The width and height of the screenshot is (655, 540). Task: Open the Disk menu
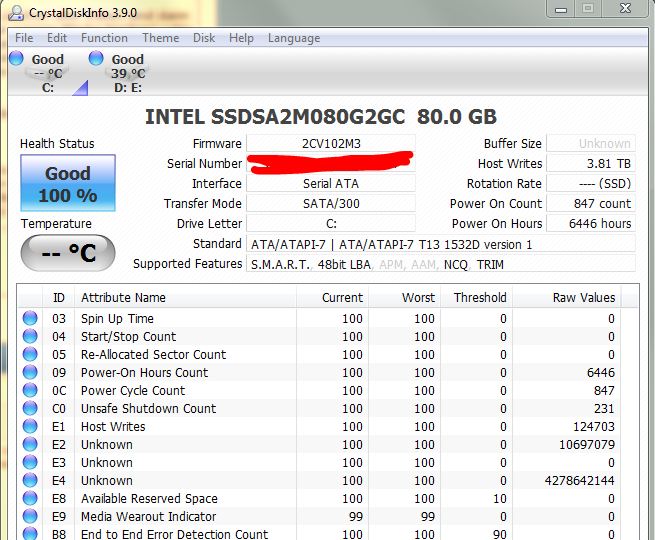(x=204, y=38)
